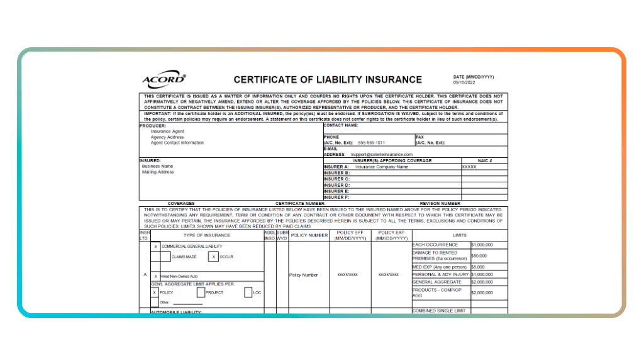Image resolution: width=644 pixels, height=337 pixels.
Task: Click the Coverages section heading
Action: (x=181, y=204)
